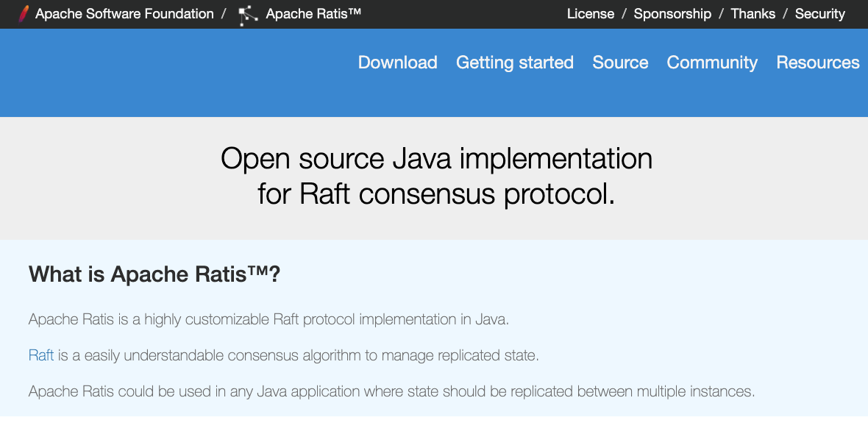This screenshot has height=434, width=868.
Task: Go to the Download menu item
Action: click(397, 63)
